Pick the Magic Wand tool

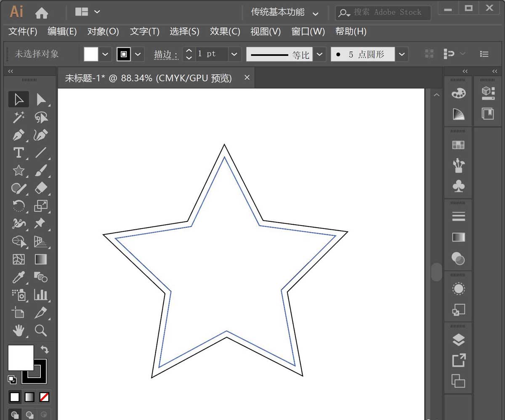tap(19, 117)
